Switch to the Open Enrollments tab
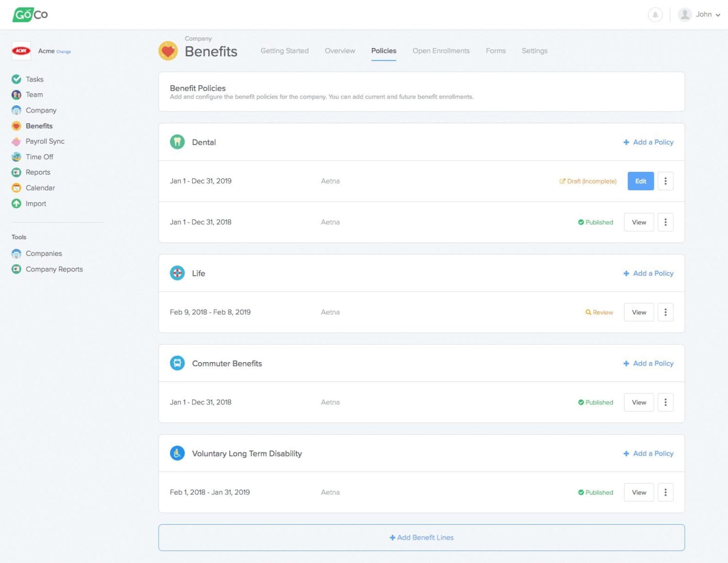728x563 pixels. tap(441, 51)
